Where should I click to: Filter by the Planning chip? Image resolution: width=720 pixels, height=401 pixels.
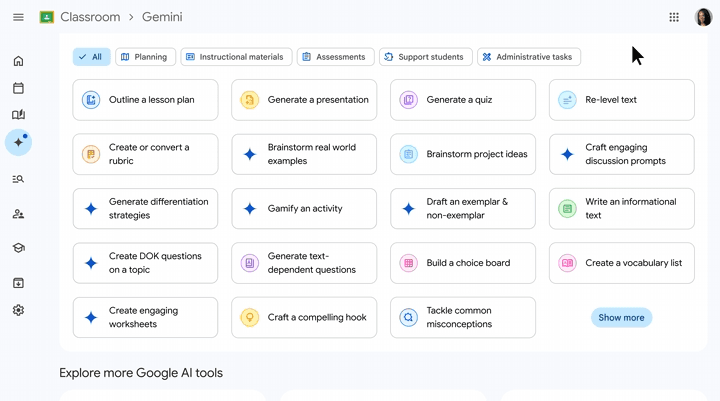pyautogui.click(x=145, y=57)
